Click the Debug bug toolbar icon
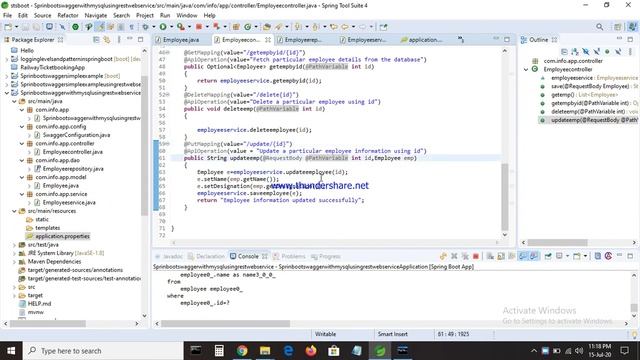640x360 pixels. [145, 27]
